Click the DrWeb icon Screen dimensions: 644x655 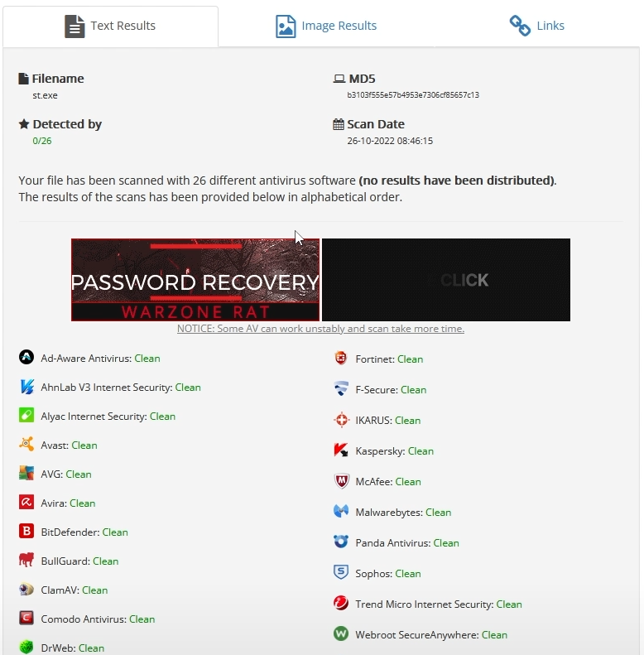(x=26, y=647)
